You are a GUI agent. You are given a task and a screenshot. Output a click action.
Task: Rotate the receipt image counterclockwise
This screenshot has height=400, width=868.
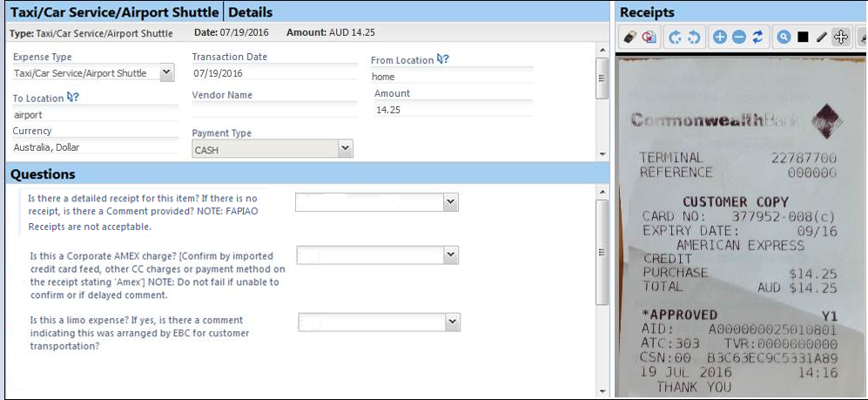[x=694, y=37]
